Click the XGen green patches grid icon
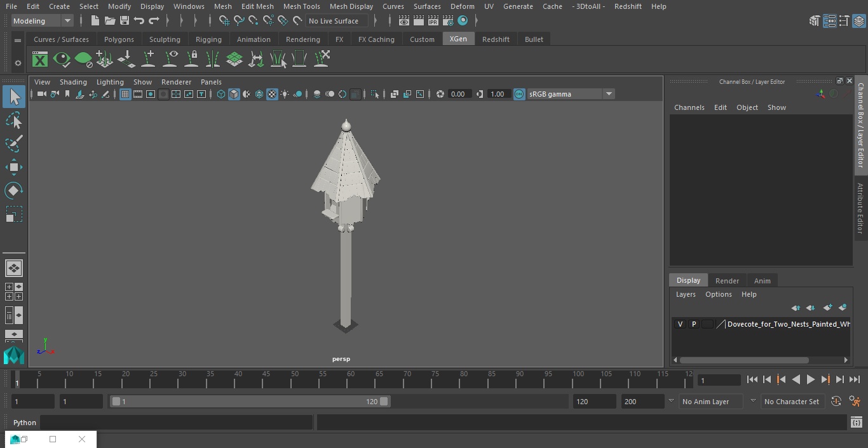This screenshot has width=868, height=448. click(234, 60)
